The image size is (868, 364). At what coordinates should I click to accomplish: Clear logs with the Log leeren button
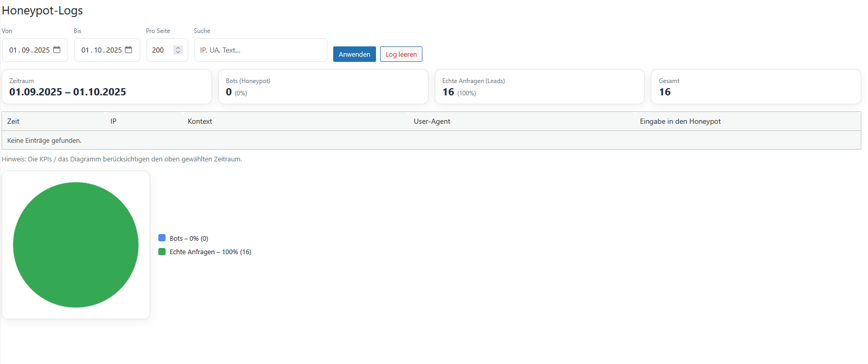coord(401,54)
